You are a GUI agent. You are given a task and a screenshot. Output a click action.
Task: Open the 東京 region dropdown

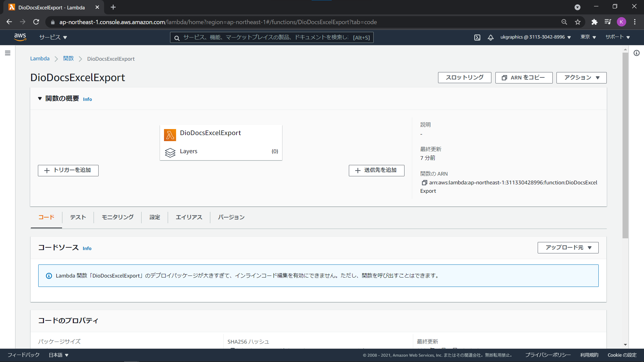(588, 37)
